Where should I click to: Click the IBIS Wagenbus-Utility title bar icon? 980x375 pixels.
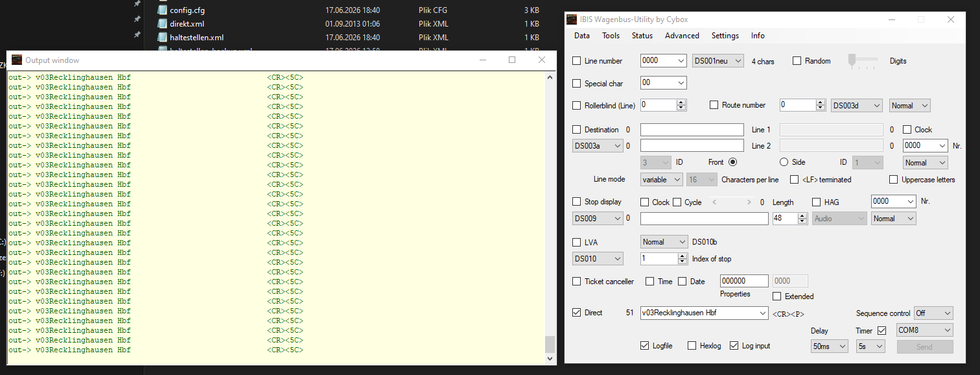click(x=572, y=19)
